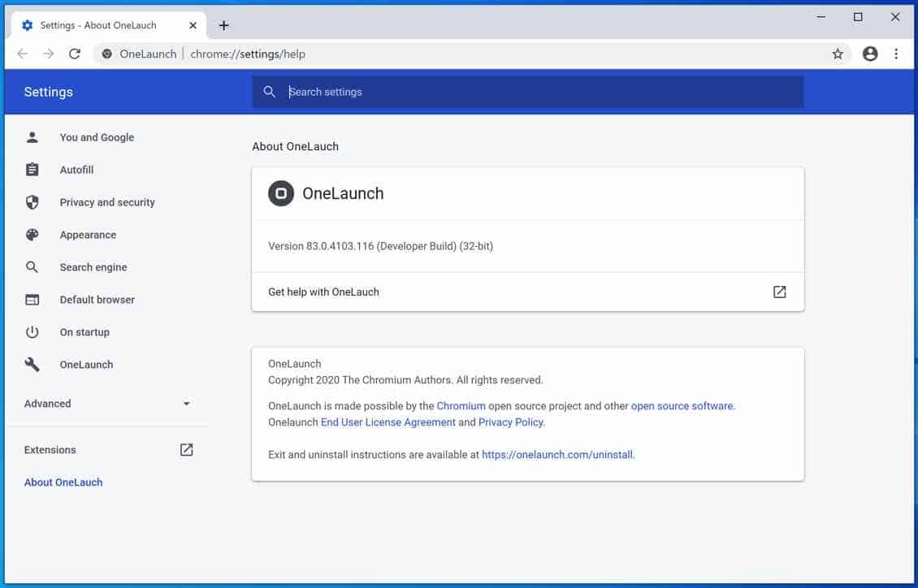Open the Chromium project link
918x588 pixels.
(461, 406)
